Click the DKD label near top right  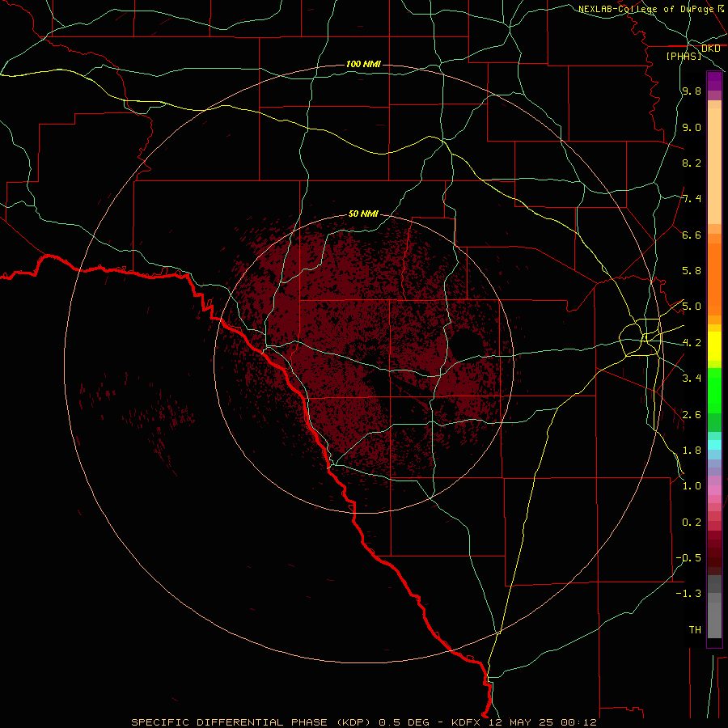coord(710,49)
